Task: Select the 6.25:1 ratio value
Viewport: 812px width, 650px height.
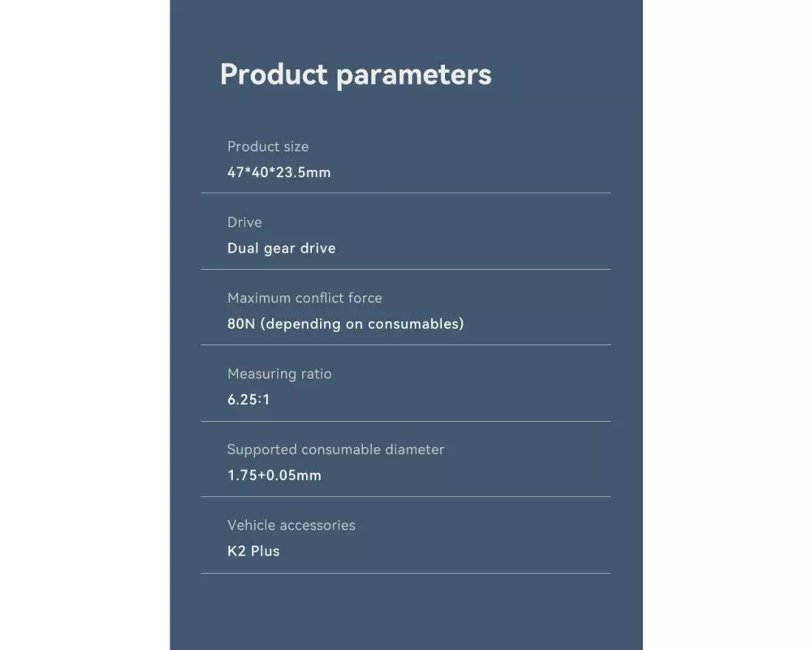Action: pos(248,400)
